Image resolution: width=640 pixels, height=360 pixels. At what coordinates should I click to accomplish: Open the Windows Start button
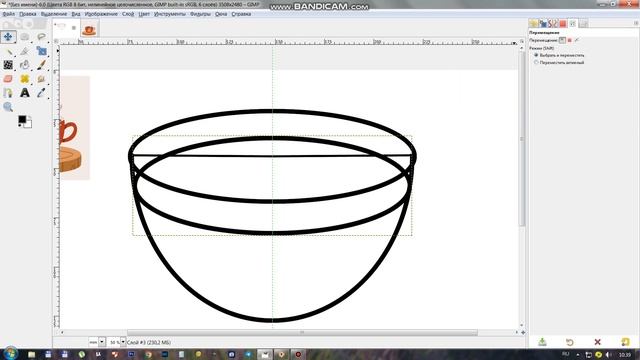coord(10,353)
